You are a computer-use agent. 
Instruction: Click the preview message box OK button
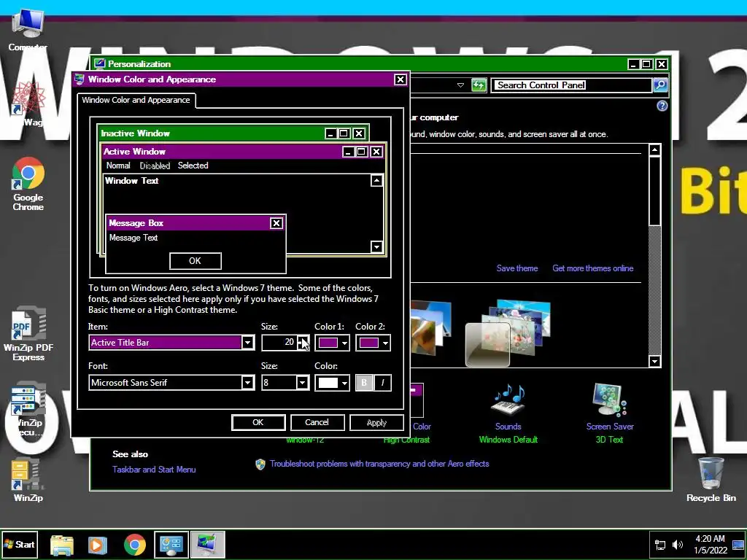[196, 261]
